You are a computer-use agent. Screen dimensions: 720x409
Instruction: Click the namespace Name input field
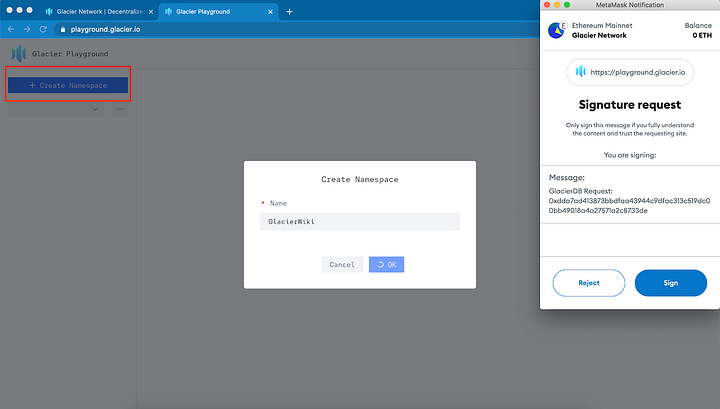point(360,221)
